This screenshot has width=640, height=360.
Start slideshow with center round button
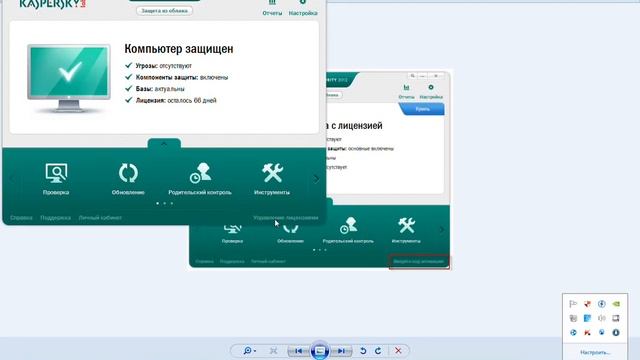(x=320, y=351)
